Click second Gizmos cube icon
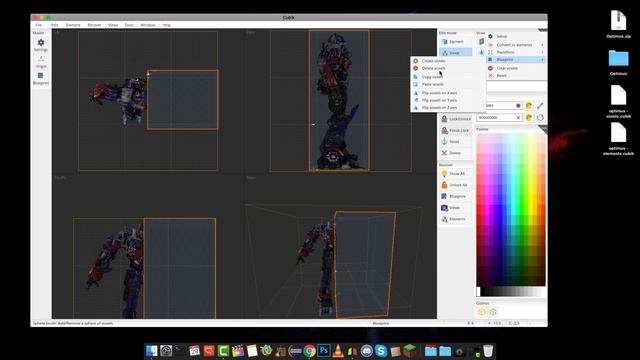The image size is (640, 360). coord(493,312)
